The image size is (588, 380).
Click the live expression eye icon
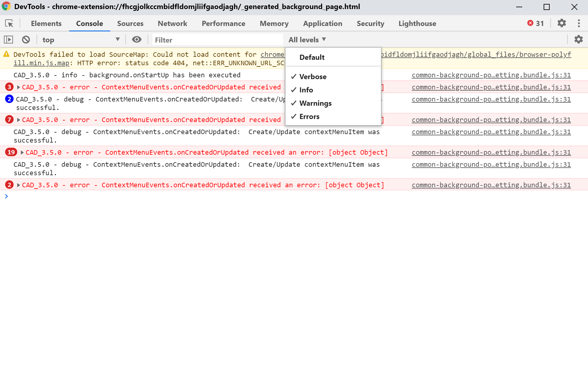tap(137, 40)
